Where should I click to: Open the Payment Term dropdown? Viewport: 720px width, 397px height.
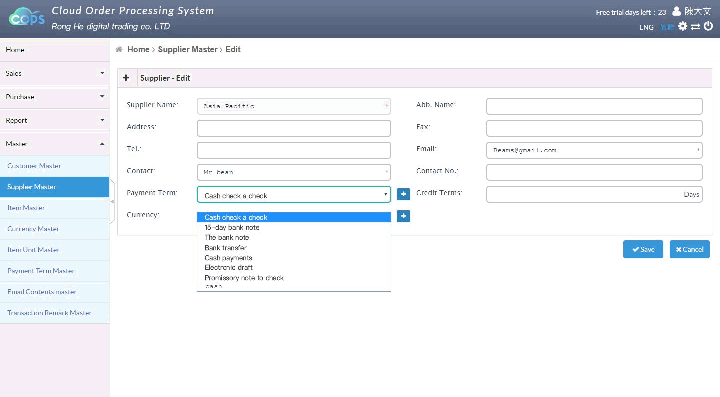[294, 195]
